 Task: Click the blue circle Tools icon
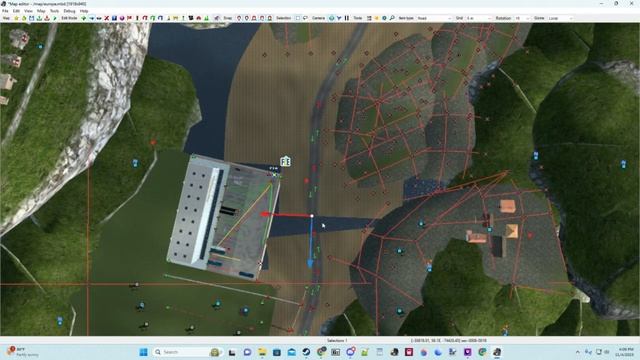(384, 18)
